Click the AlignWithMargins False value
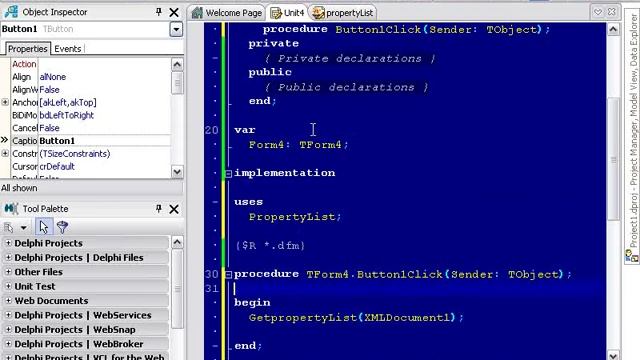Viewport: 640px width, 360px height. pos(49,89)
